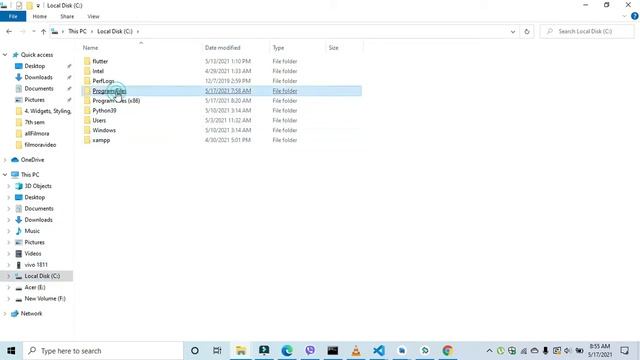Expand 3D Objects tree node
Screen dimensions: 640x360
click(9, 186)
